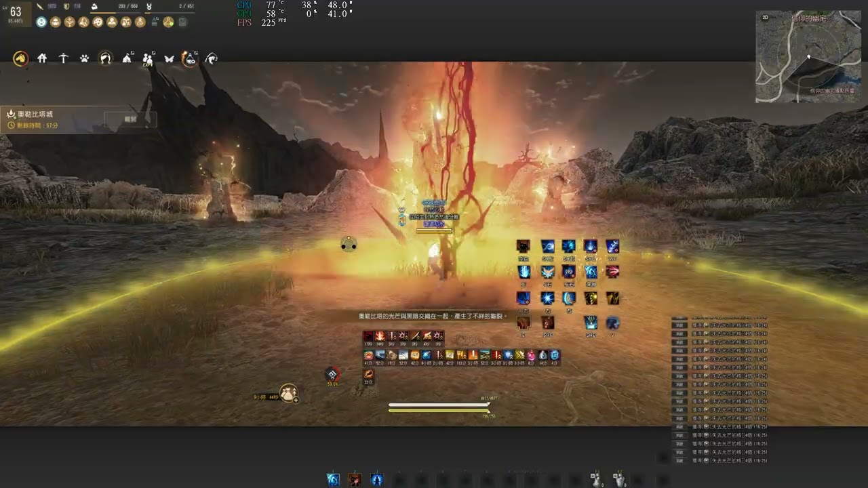This screenshot has width=868, height=488.
Task: Click buff icon showing 18分
Action: click(392, 355)
